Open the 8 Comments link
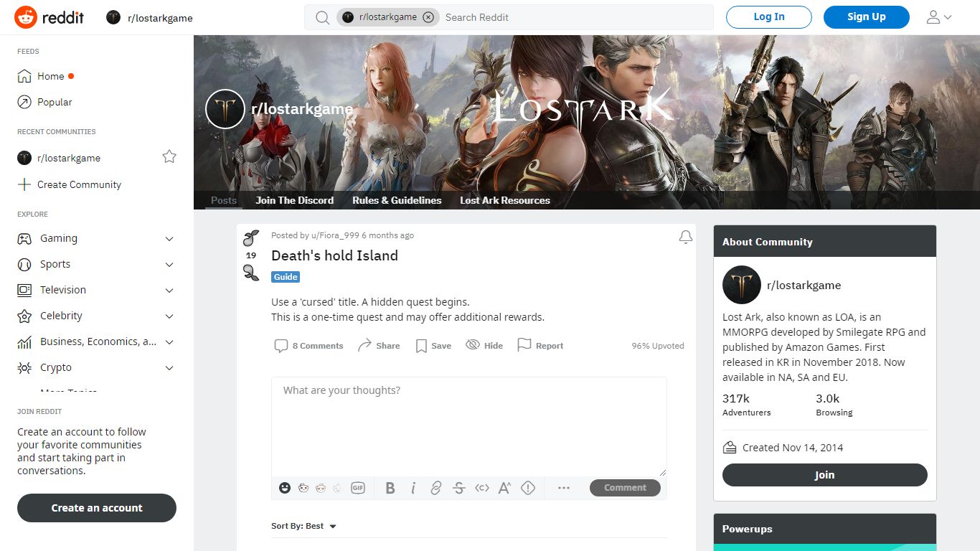980x551 pixels. [308, 346]
